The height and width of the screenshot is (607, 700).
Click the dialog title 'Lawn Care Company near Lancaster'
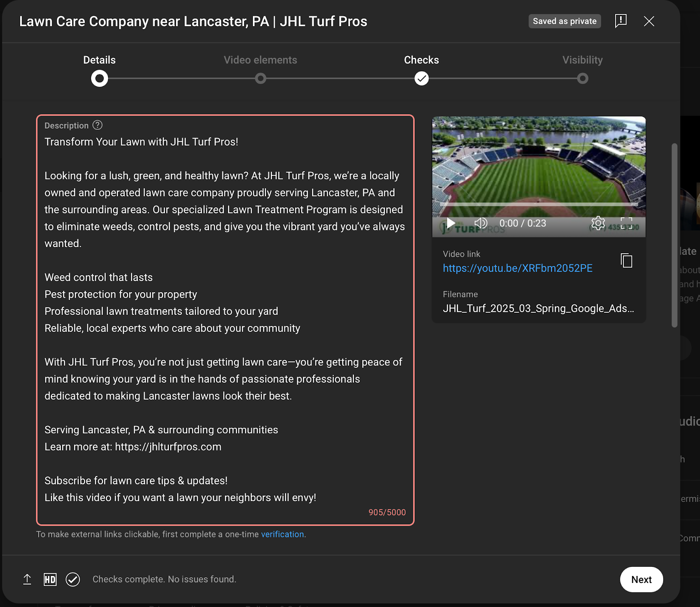(193, 21)
